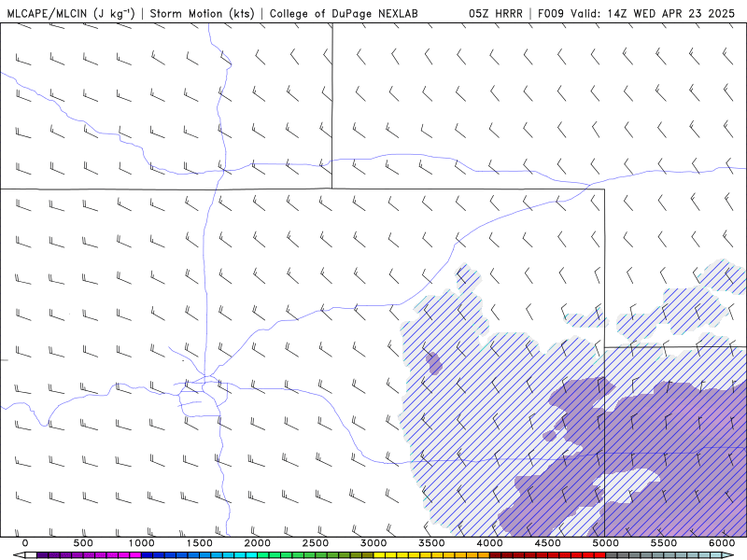Click the 3500 label on the color scale
747x560 pixels.
click(432, 543)
